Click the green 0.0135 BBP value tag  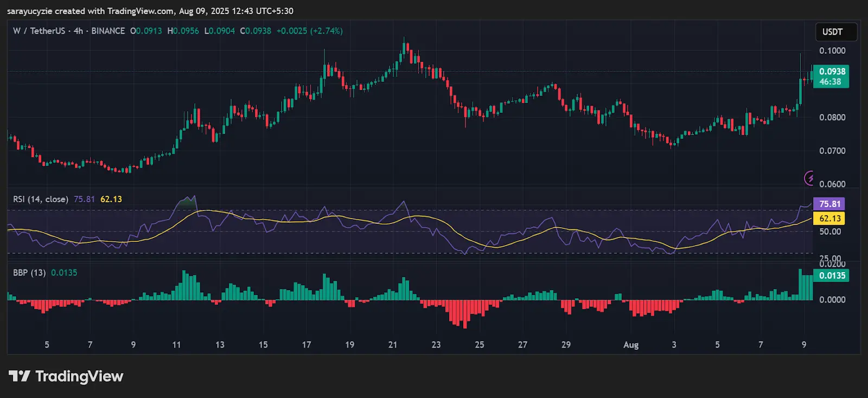pos(831,275)
